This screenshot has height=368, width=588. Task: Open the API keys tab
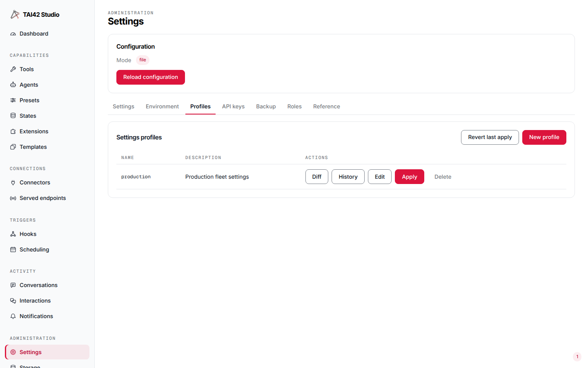pos(233,107)
